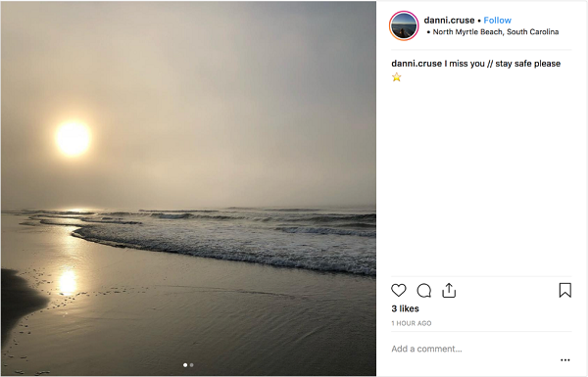The width and height of the screenshot is (588, 377).
Task: Open danni.cruse username in the post header
Action: (449, 21)
